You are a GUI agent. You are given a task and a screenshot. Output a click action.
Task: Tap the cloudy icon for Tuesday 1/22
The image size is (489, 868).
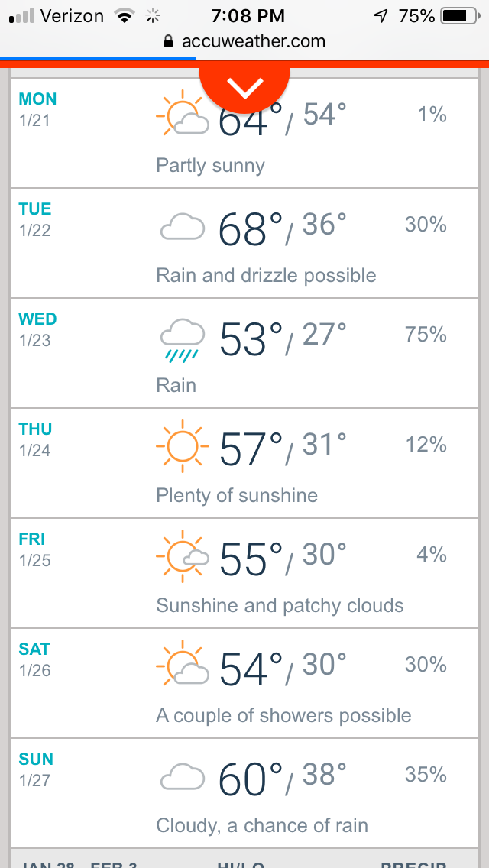[183, 227]
